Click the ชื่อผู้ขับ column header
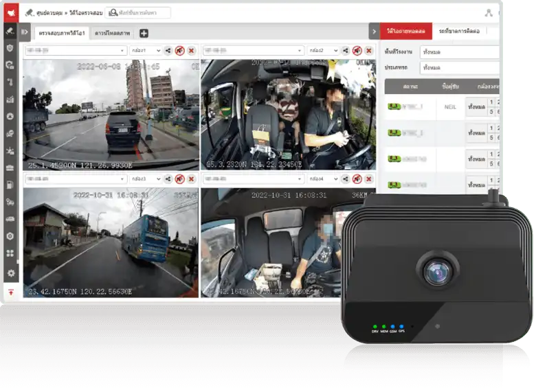This screenshot has width=536, height=392. [x=450, y=87]
